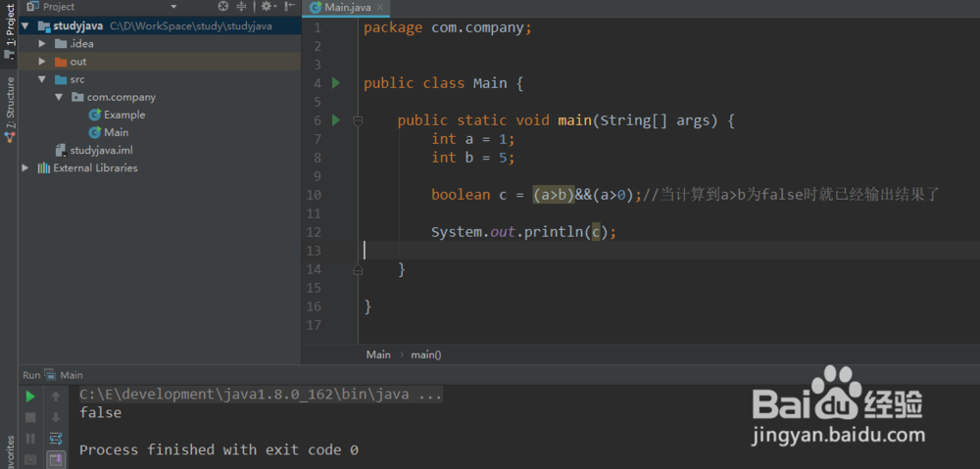Click Scroll from Source target icon
Screen dimensions: 980x469
click(223, 6)
